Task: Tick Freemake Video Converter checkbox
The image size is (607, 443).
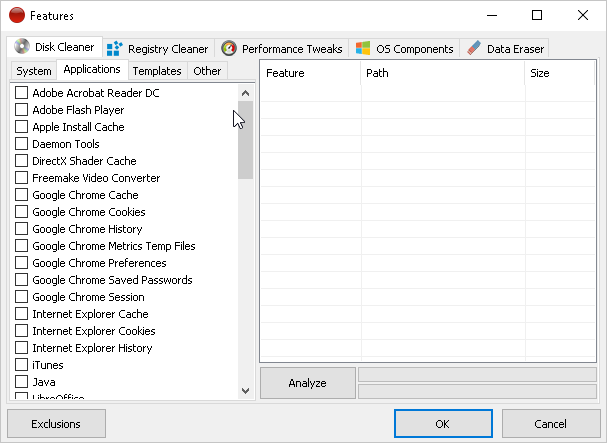Action: coord(21,178)
